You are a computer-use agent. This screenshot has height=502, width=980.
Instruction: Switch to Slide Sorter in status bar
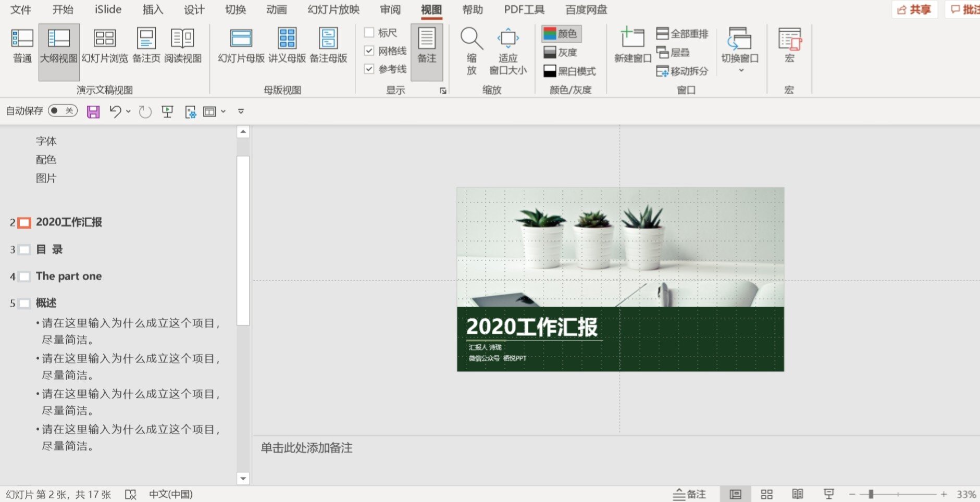coord(766,494)
